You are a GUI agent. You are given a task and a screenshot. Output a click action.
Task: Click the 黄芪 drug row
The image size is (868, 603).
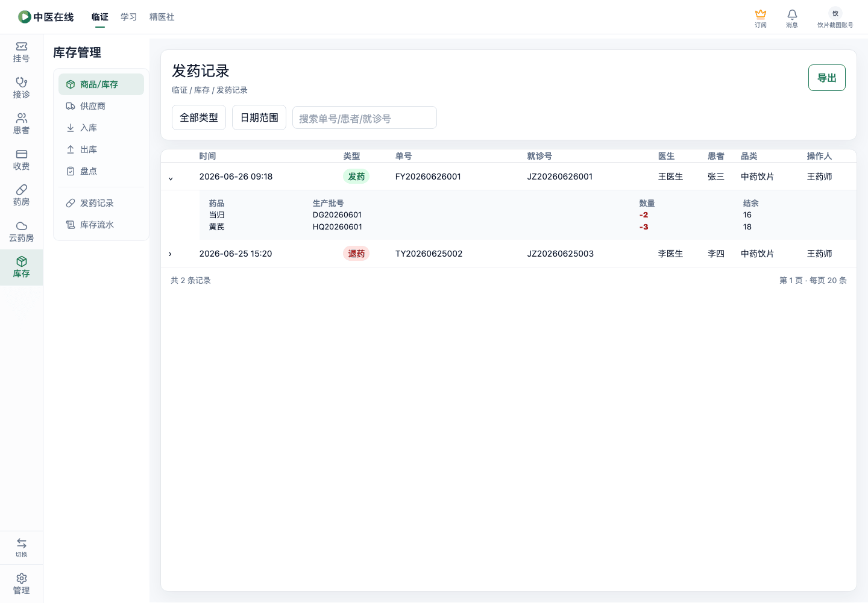tap(528, 227)
